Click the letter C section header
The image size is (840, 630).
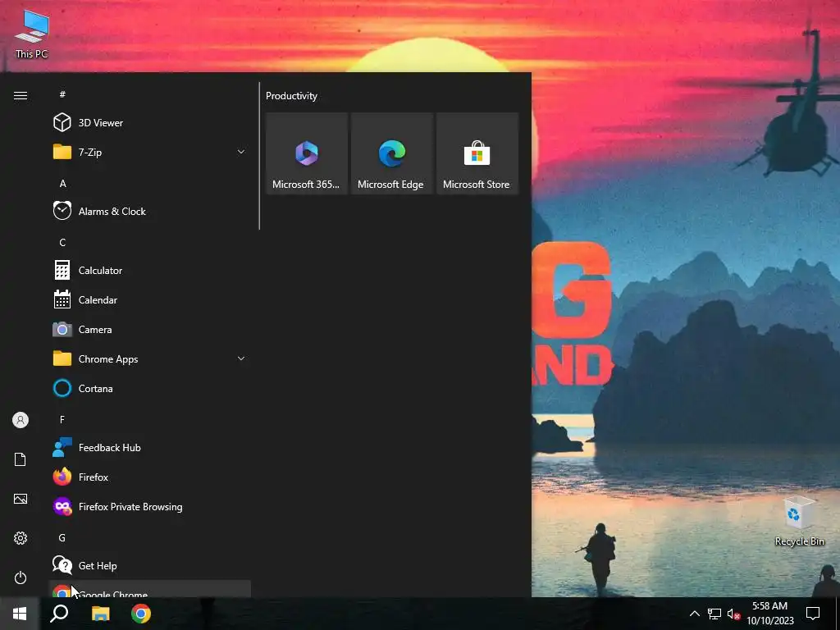[62, 242]
